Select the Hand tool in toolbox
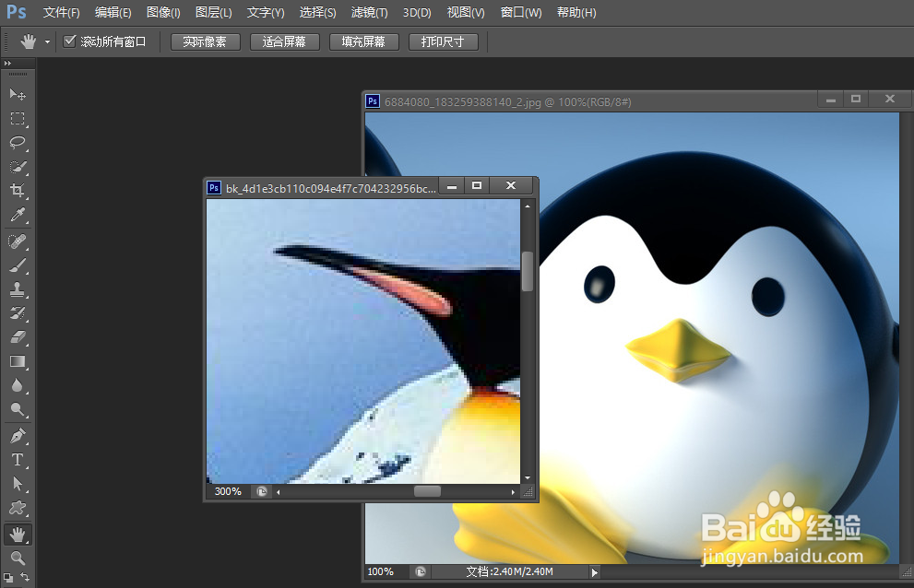Screen dimensions: 914x588 tap(18, 534)
